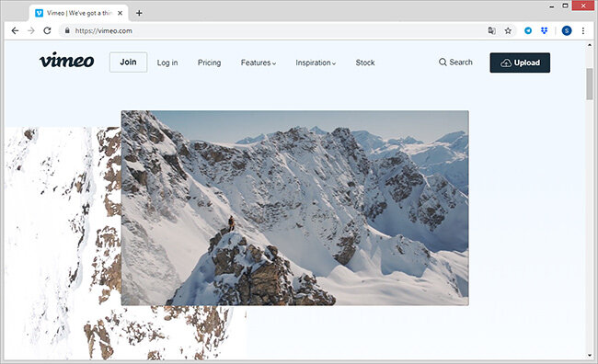This screenshot has height=364, width=598.
Task: Open a new tab with plus
Action: click(139, 13)
